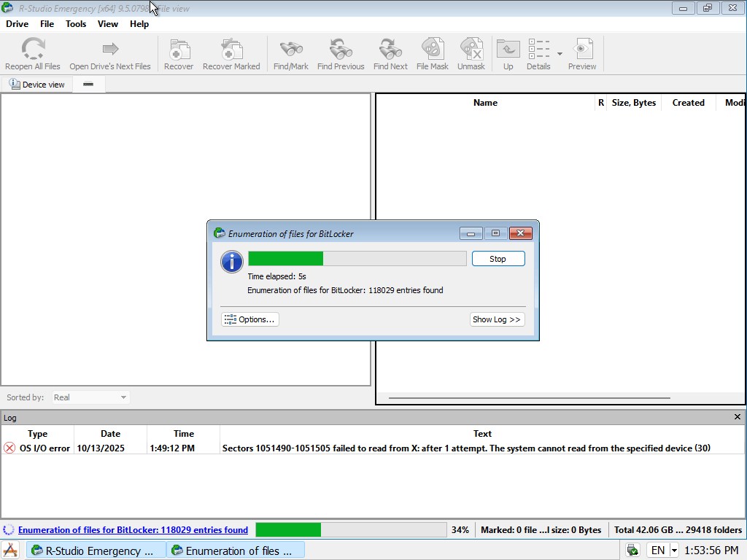Click Total 42.06 GB status entry

(678, 529)
